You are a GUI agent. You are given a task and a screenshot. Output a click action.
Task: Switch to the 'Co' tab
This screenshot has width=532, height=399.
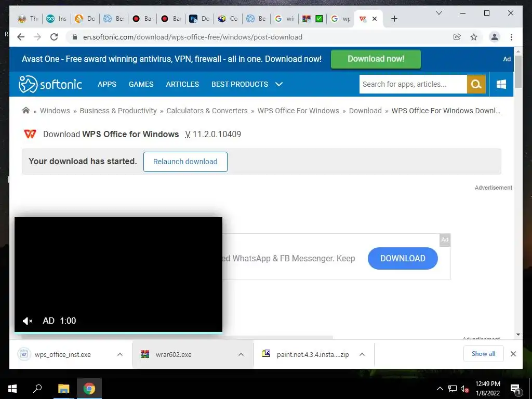pos(228,19)
